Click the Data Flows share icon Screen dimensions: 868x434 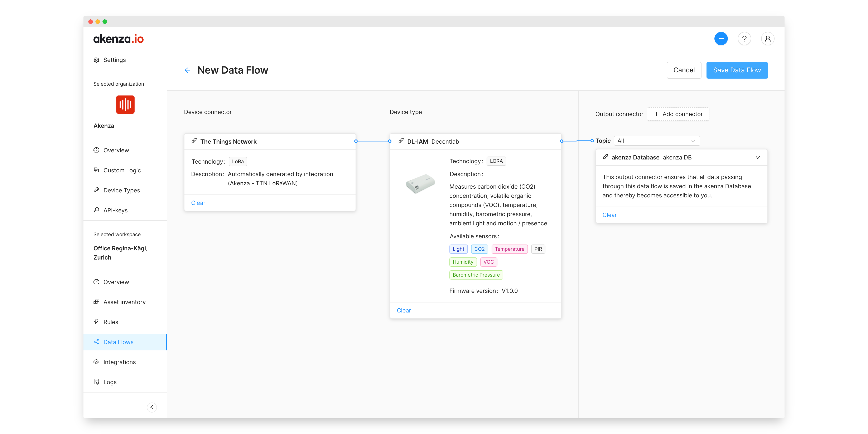96,342
